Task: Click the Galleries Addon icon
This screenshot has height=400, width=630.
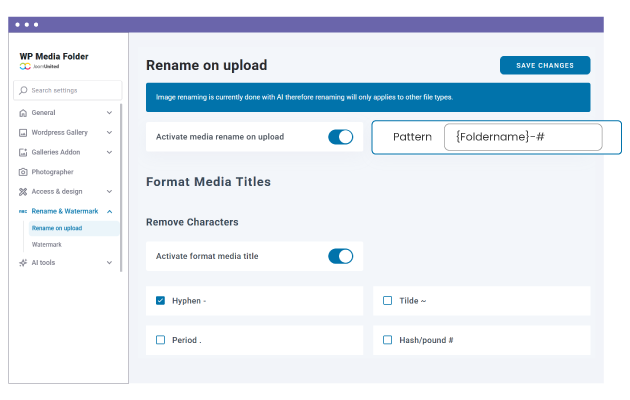Action: tap(23, 152)
